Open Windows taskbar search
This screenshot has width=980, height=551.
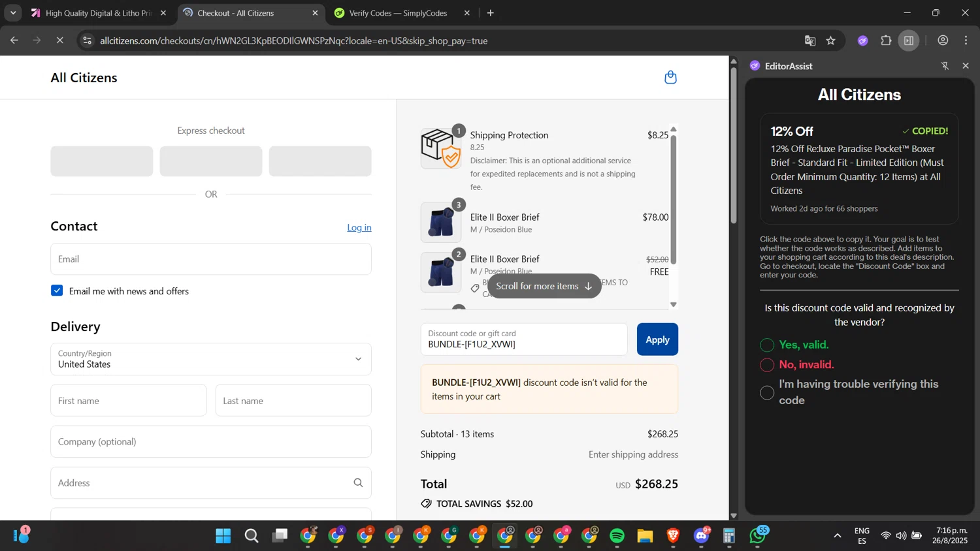pyautogui.click(x=252, y=536)
